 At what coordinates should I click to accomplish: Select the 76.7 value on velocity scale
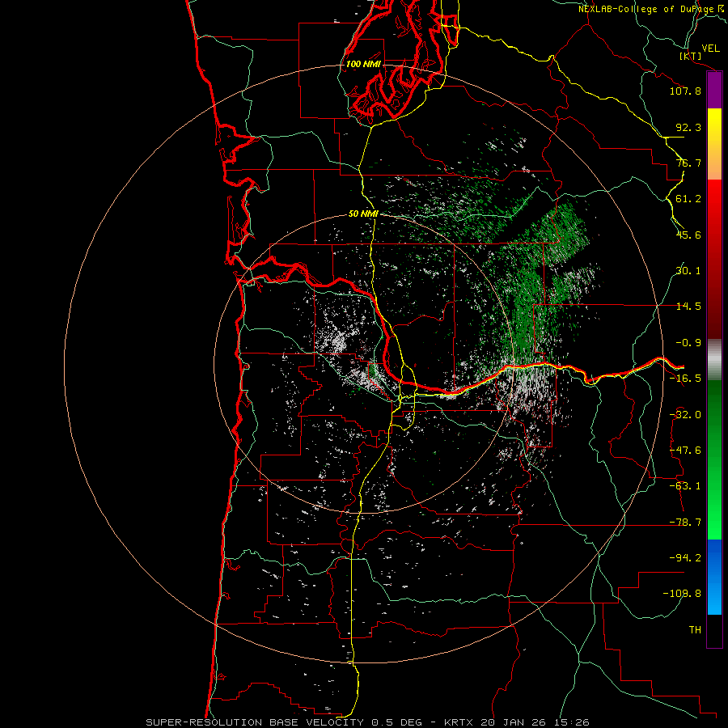[x=688, y=163]
